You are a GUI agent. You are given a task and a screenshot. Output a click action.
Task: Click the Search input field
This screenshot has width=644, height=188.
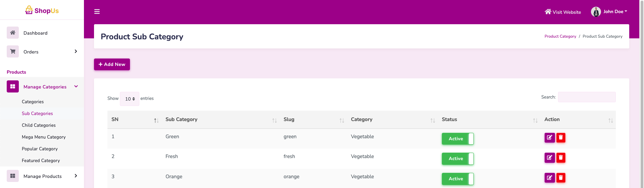tap(587, 97)
